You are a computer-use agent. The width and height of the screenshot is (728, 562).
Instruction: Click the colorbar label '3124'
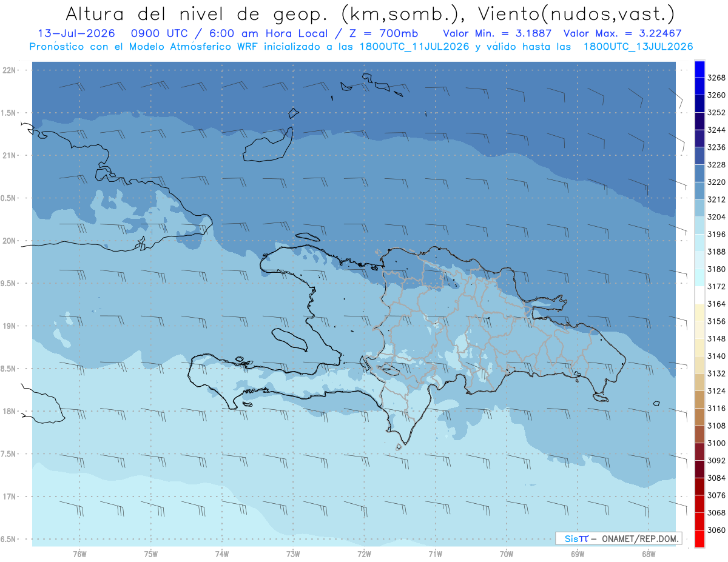click(716, 391)
